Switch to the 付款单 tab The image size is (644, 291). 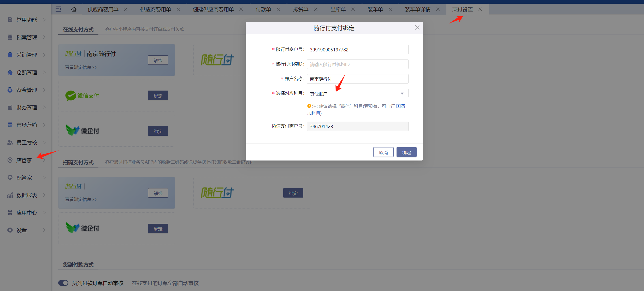point(263,9)
